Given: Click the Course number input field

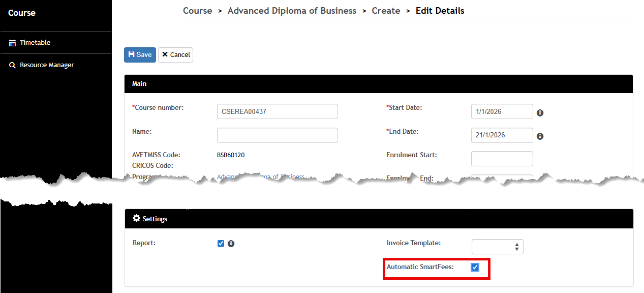Looking at the screenshot, I should tap(278, 111).
